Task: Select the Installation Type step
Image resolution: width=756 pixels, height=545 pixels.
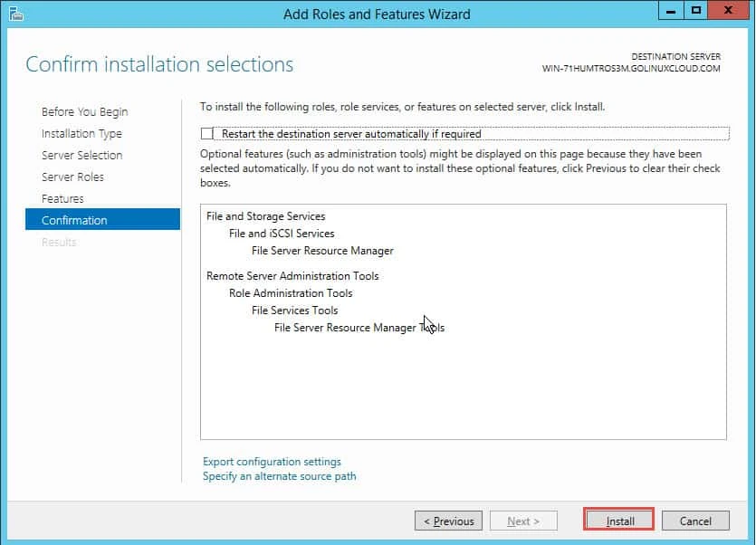Action: pos(83,133)
